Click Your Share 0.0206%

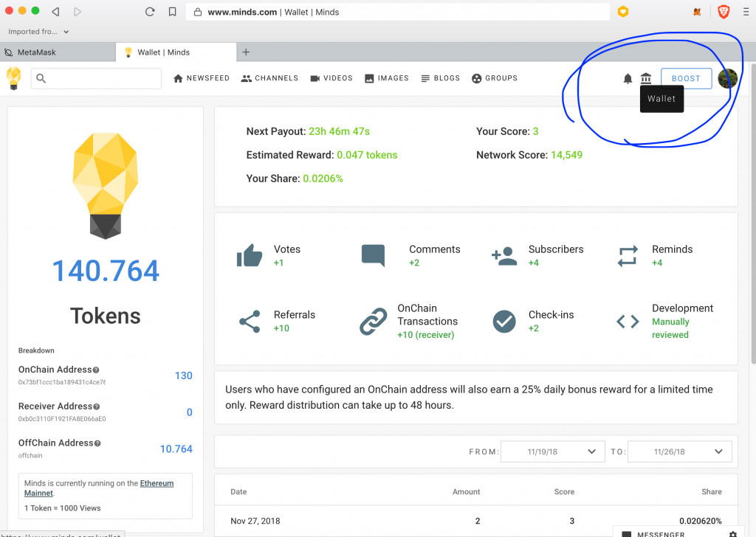323,179
